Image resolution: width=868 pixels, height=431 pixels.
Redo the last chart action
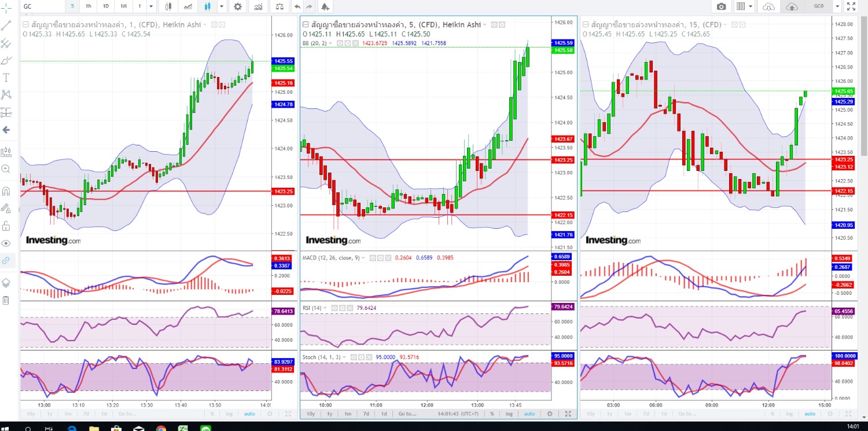[x=310, y=6]
